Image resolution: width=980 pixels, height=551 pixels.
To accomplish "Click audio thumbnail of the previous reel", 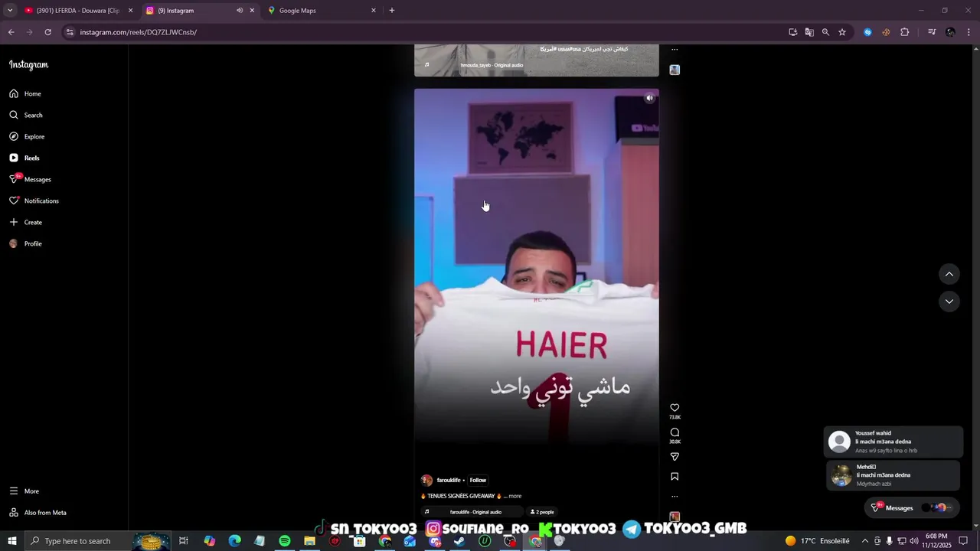I will point(675,70).
